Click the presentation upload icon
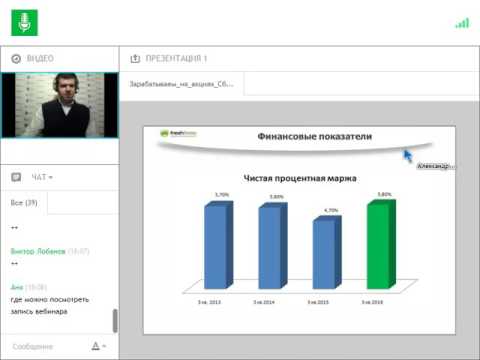The image size is (480, 360). coord(135,59)
